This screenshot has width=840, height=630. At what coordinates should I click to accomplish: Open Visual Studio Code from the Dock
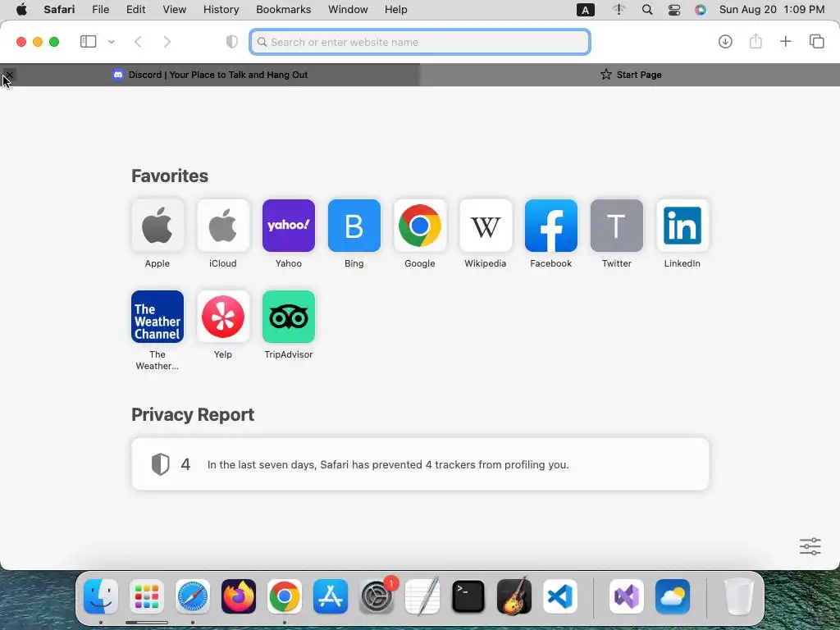(x=560, y=596)
